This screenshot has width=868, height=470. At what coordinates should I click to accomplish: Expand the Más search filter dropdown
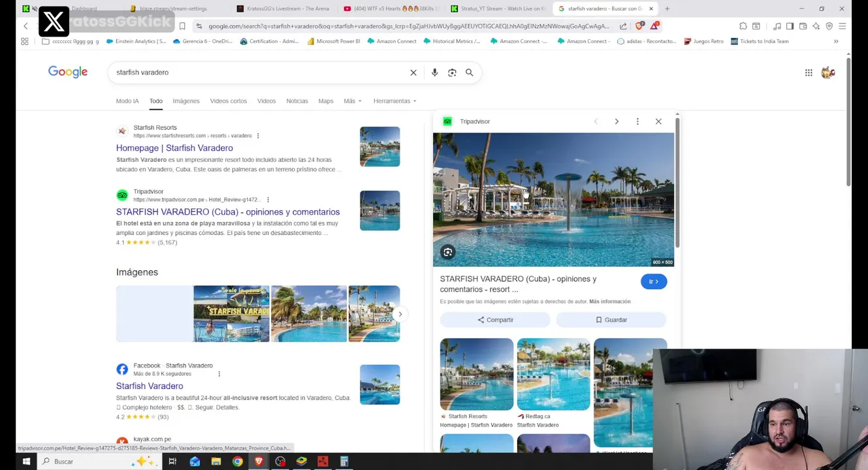click(x=353, y=101)
